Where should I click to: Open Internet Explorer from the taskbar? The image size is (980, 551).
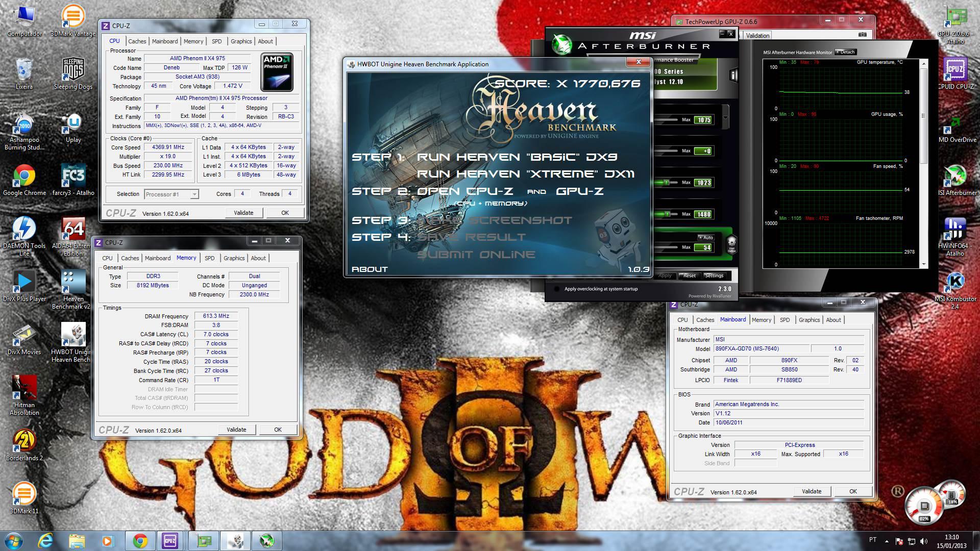45,540
